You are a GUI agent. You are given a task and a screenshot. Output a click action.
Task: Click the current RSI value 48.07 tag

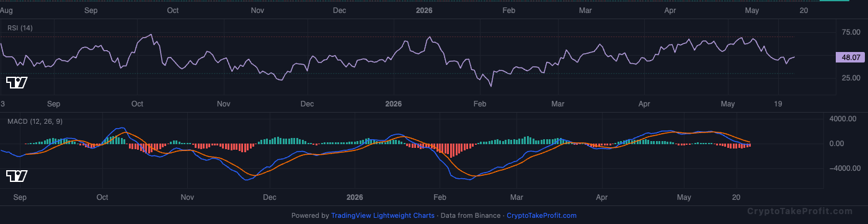pyautogui.click(x=850, y=58)
